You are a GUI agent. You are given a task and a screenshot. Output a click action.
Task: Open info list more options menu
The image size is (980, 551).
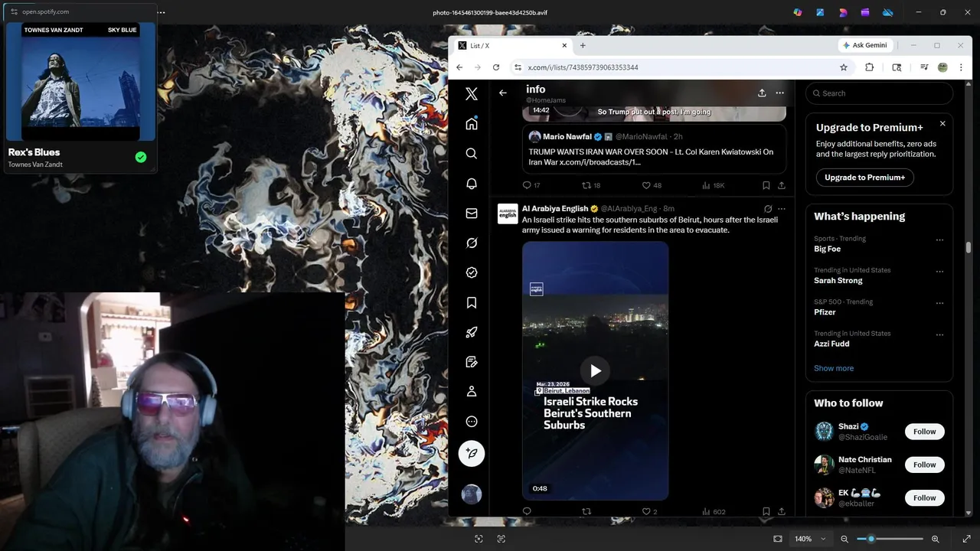(x=779, y=93)
